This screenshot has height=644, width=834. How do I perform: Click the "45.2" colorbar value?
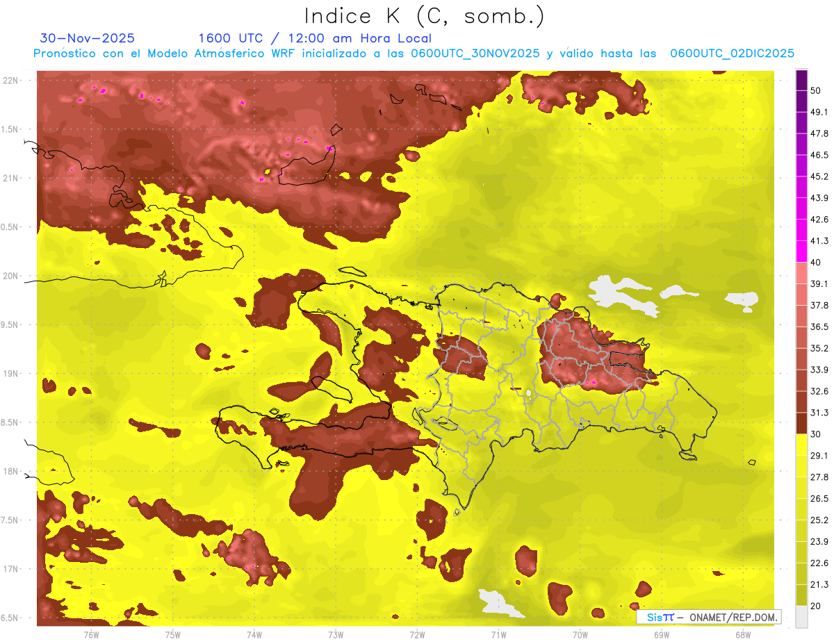pos(819,176)
